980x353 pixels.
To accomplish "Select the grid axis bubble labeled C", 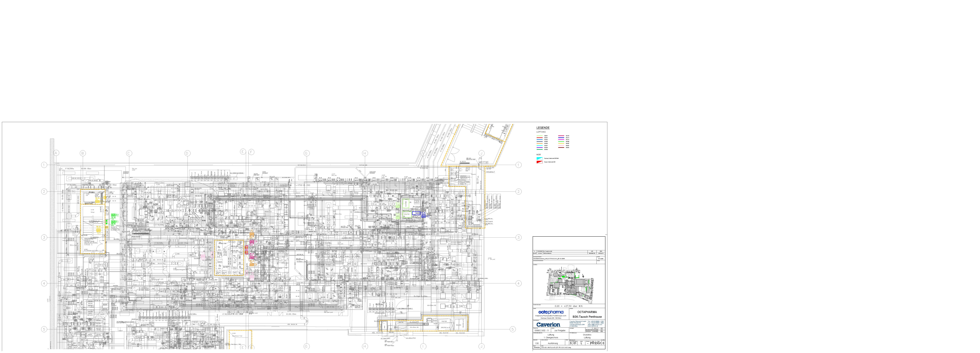I will [129, 153].
